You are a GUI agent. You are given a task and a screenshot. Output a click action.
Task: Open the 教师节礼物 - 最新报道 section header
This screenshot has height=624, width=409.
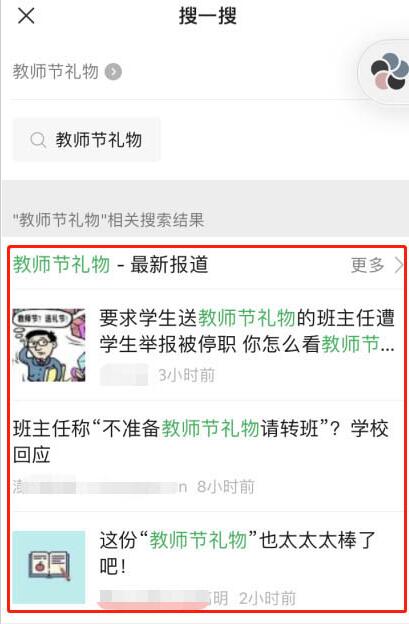(x=207, y=265)
